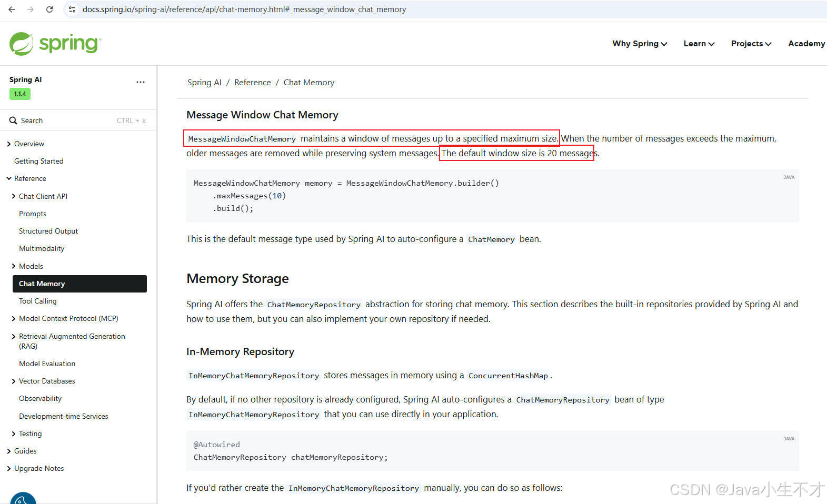Open Model Evaluation in sidebar
The height and width of the screenshot is (504, 827).
click(x=47, y=364)
